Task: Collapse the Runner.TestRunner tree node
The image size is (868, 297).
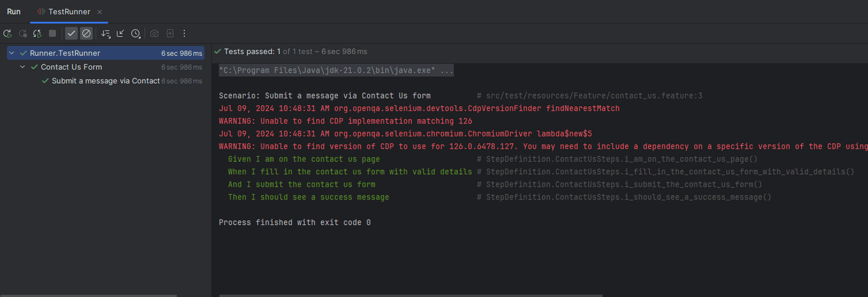Action: [12, 53]
